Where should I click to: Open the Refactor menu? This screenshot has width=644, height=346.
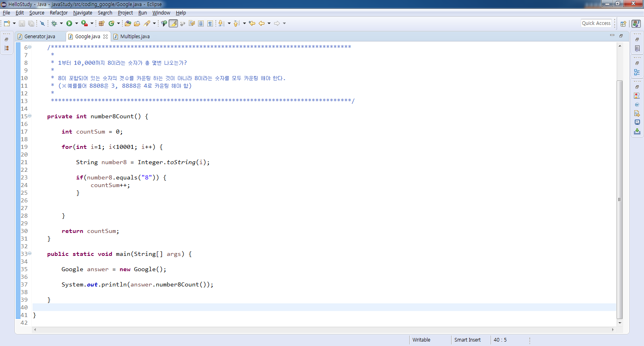(x=59, y=13)
